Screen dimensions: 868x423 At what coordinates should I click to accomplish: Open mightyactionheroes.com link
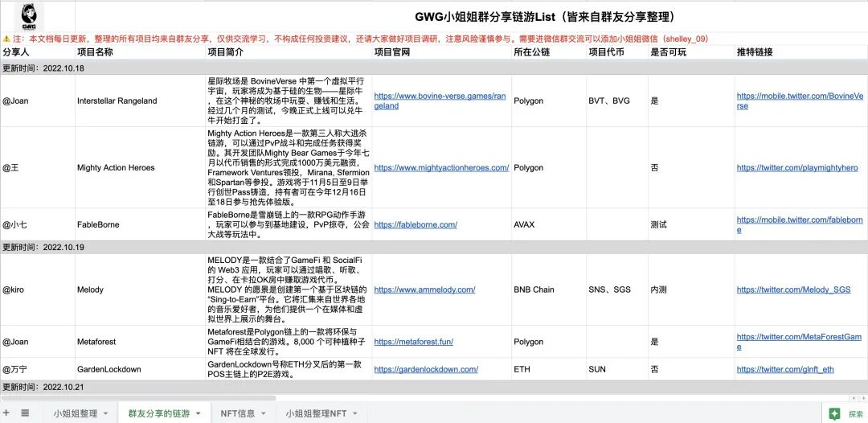[441, 168]
